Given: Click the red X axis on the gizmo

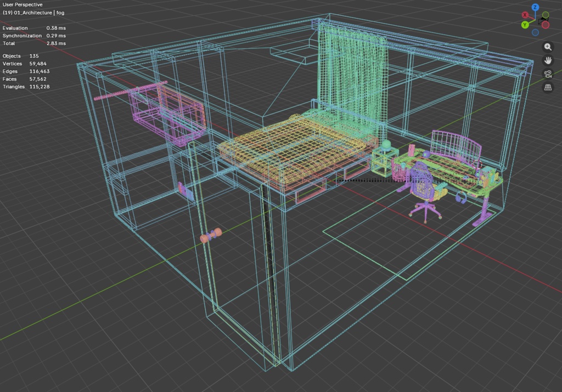Looking at the screenshot, I should point(525,15).
